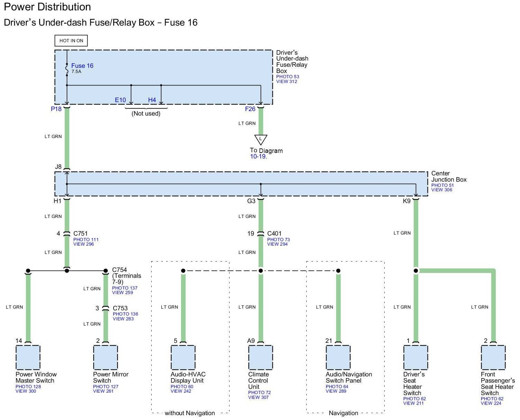Click the Power Window Master Switch component box

click(x=28, y=357)
